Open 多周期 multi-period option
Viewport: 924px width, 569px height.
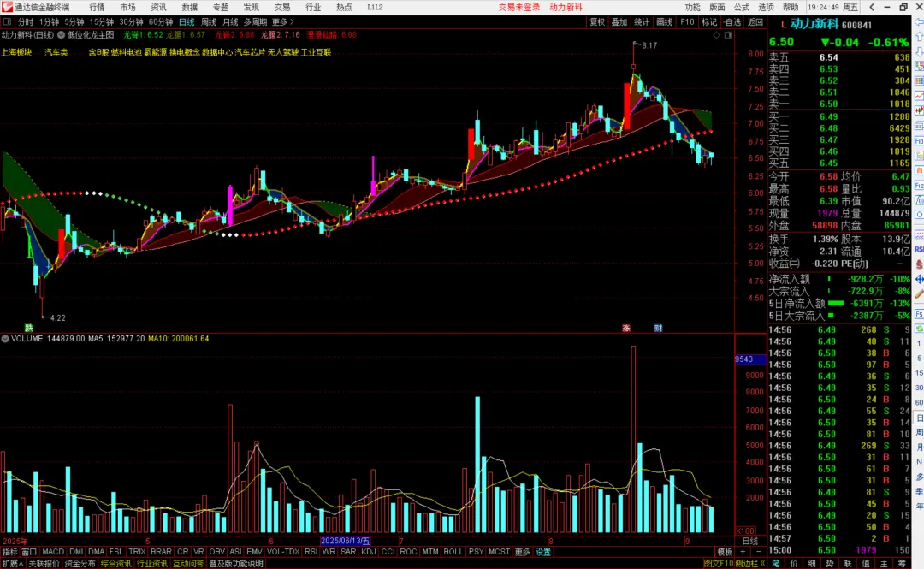[255, 21]
